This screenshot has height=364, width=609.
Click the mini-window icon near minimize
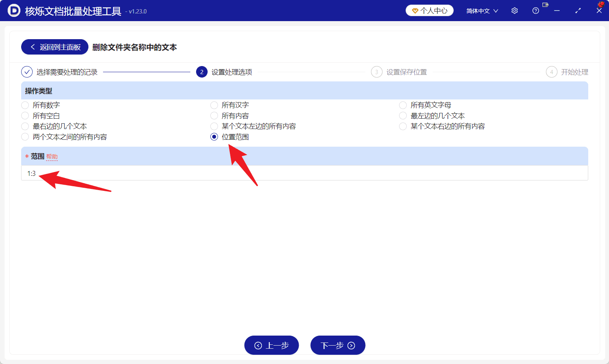point(545,5)
